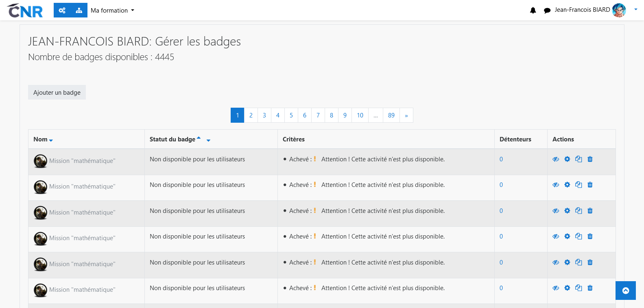Open third Mission "mathématique" badge name

(82, 213)
